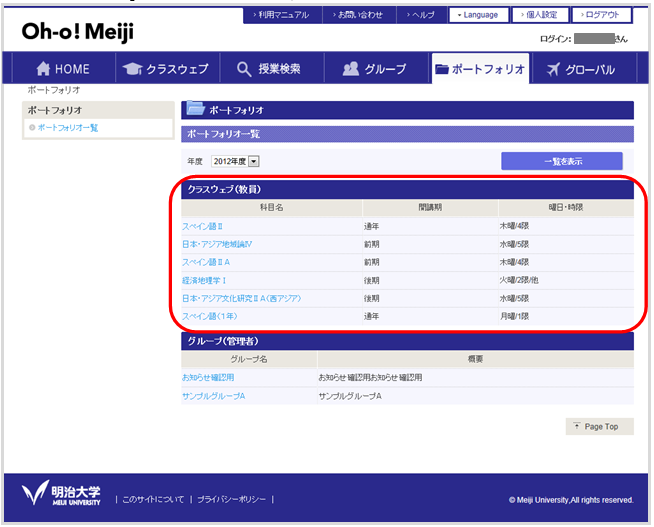The image size is (654, 527).
Task: Click the ポートフォリオ breadcrumb text
Action: pyautogui.click(x=54, y=90)
